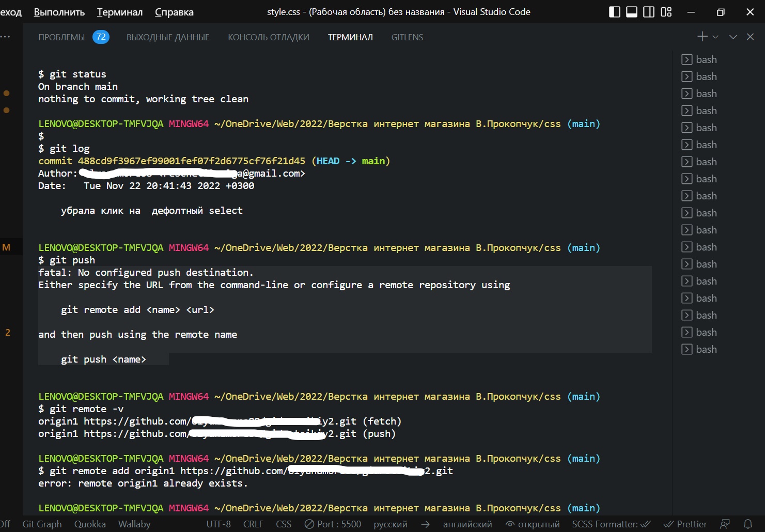Select the first bash terminal in list

point(699,59)
